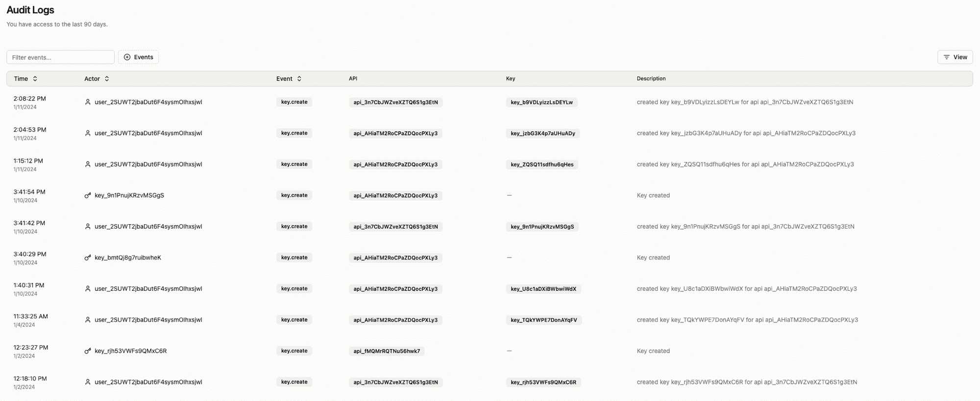Open the Events filter button
The height and width of the screenshot is (401, 980).
pyautogui.click(x=138, y=57)
